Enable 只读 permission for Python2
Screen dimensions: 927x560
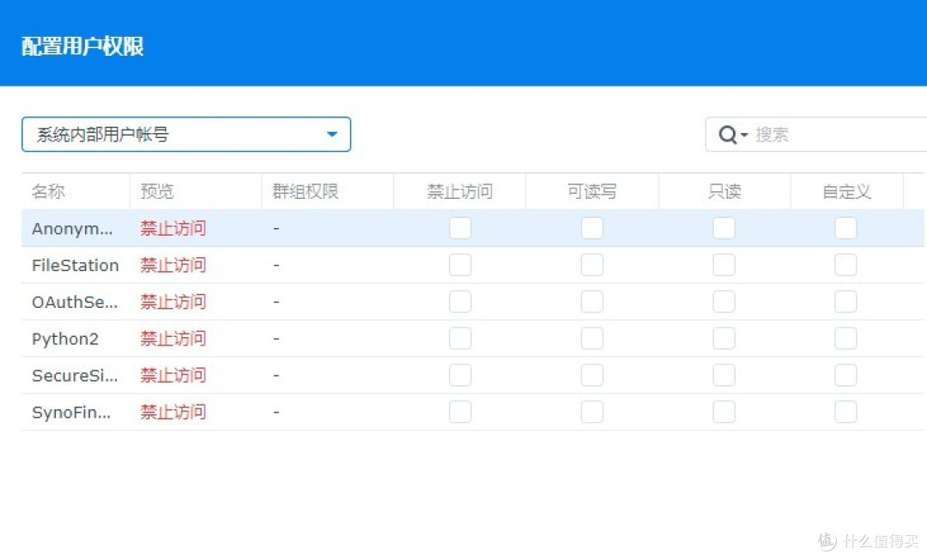tap(724, 338)
